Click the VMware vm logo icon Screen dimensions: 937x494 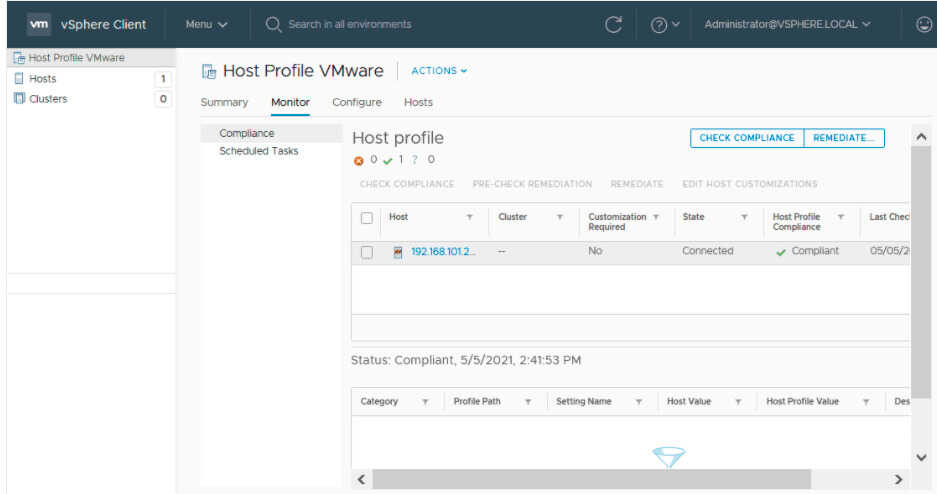click(x=39, y=24)
